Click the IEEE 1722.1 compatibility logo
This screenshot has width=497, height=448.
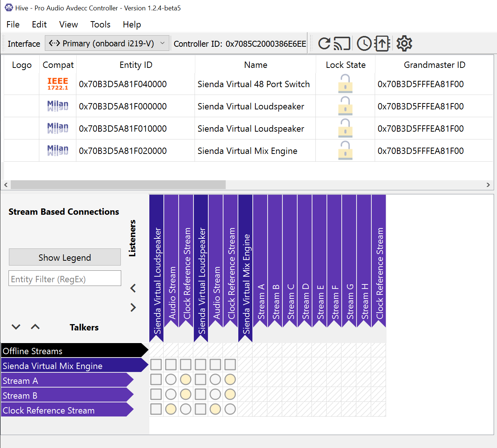click(x=58, y=84)
